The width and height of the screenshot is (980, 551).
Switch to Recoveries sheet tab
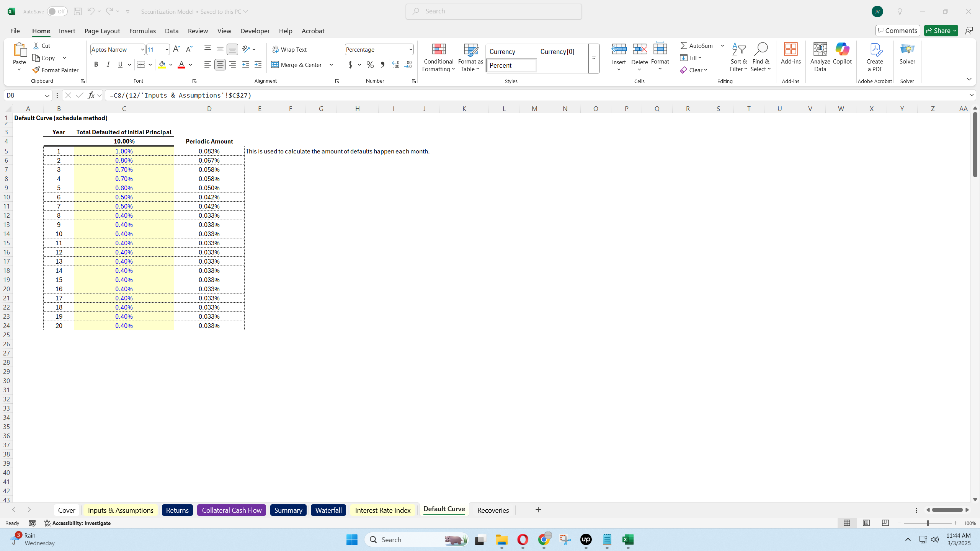[493, 510]
